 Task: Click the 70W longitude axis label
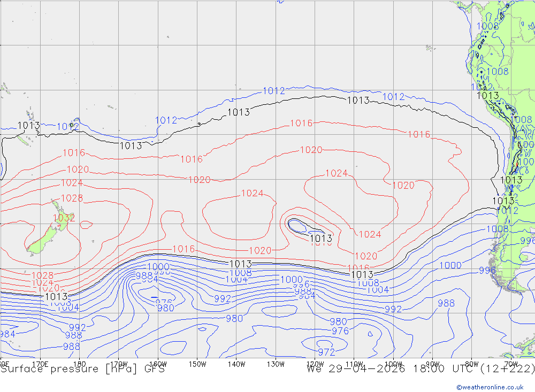click(511, 364)
